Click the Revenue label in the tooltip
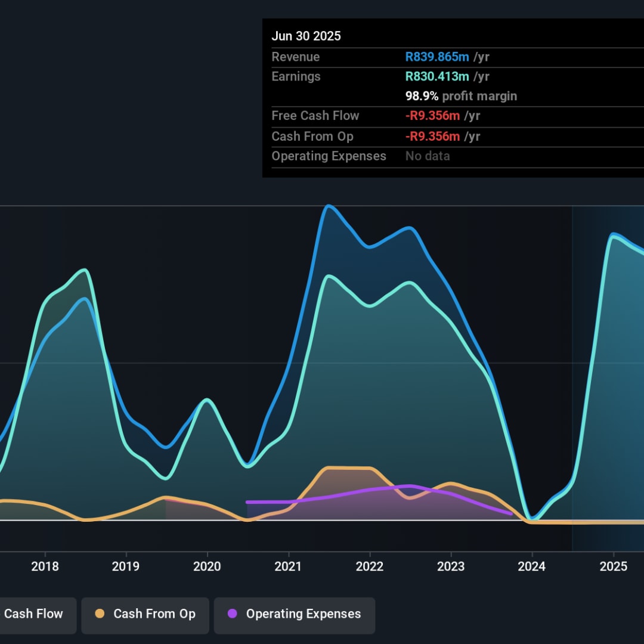This screenshot has height=644, width=644. coord(296,57)
